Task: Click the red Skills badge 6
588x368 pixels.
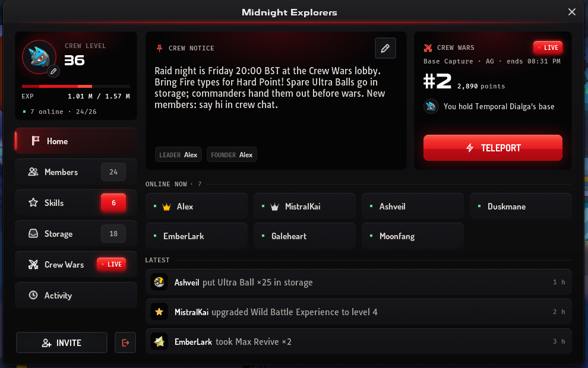Action: pos(113,203)
